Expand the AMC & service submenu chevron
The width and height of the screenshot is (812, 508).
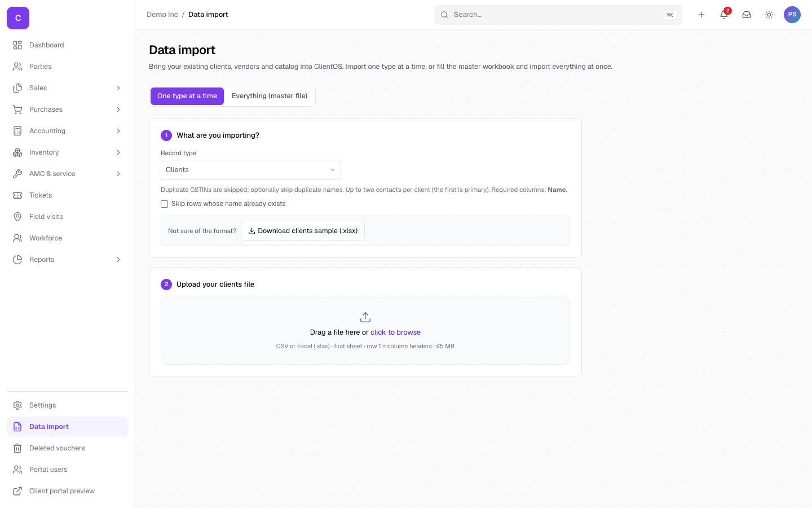tap(118, 174)
